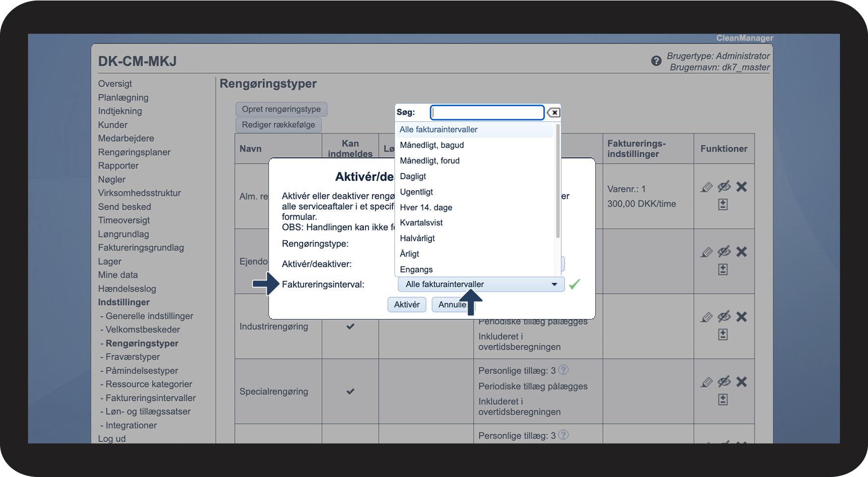This screenshot has width=868, height=477.
Task: Click the Aktivér button in the dialog
Action: tap(407, 305)
